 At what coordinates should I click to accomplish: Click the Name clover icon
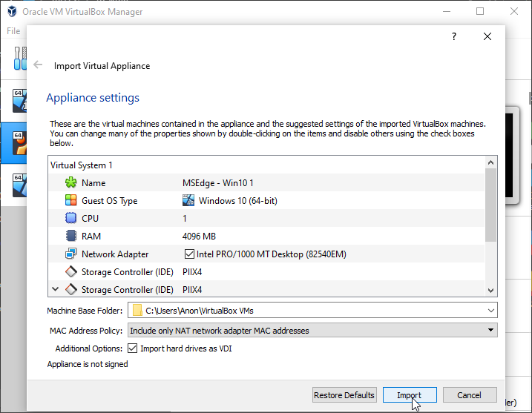71,183
